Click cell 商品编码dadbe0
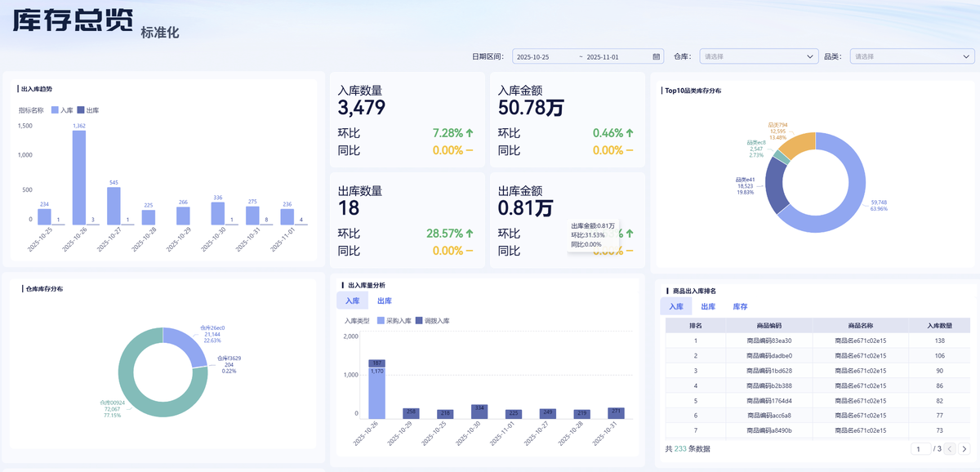The height and width of the screenshot is (472, 980). [769, 355]
